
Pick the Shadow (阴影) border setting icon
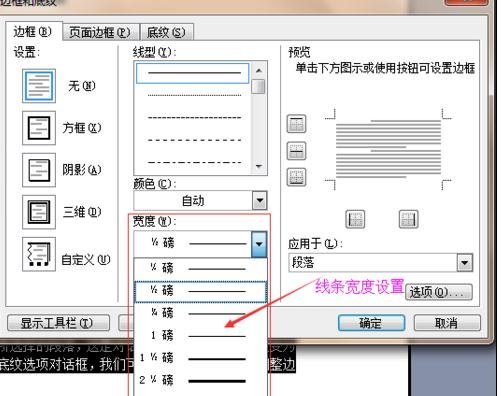click(x=39, y=170)
